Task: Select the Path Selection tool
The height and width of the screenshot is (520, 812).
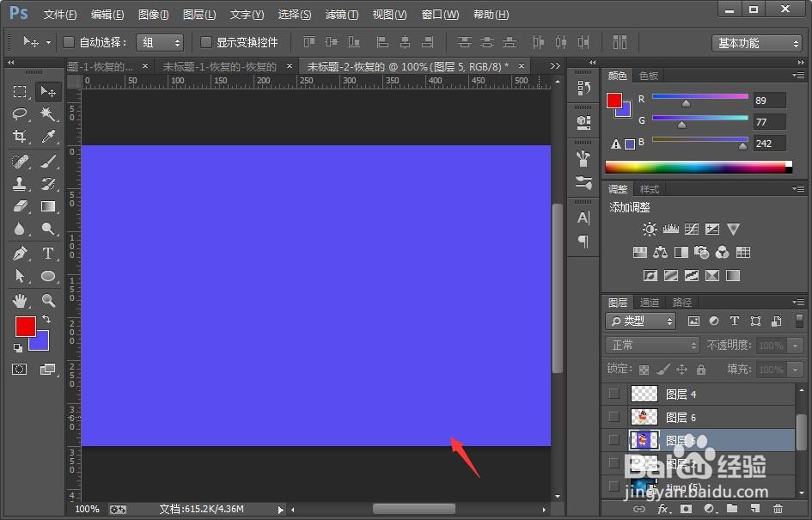Action: coord(20,276)
